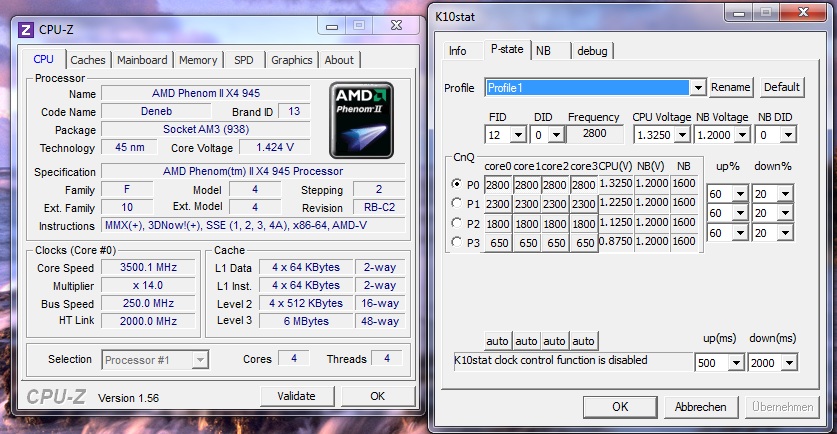Viewport: 837px width, 434px height.
Task: Open the P2 row up% dropdown
Action: [740, 233]
